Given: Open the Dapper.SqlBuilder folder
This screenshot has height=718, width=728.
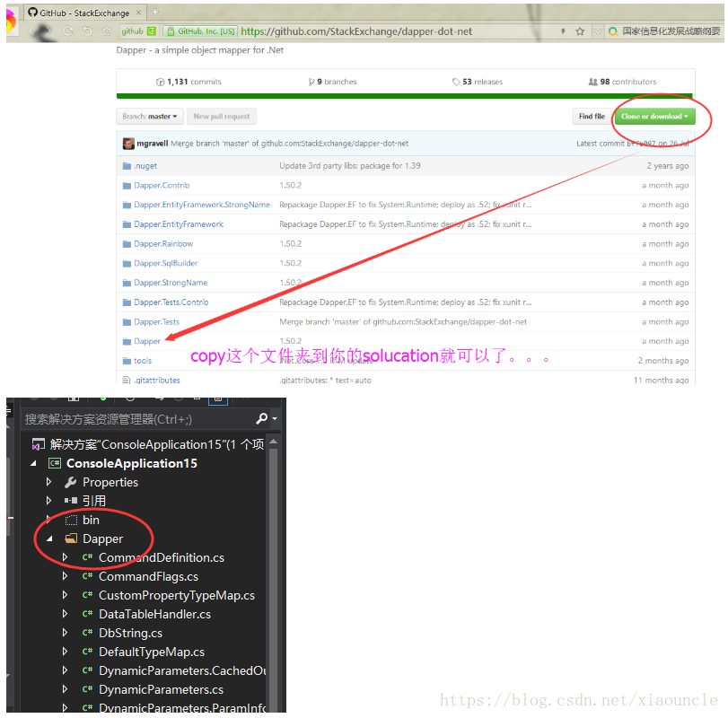Looking at the screenshot, I should click(x=166, y=263).
